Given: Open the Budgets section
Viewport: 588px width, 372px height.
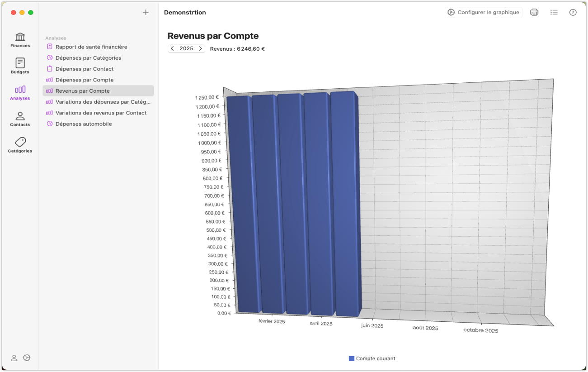Looking at the screenshot, I should [x=20, y=66].
